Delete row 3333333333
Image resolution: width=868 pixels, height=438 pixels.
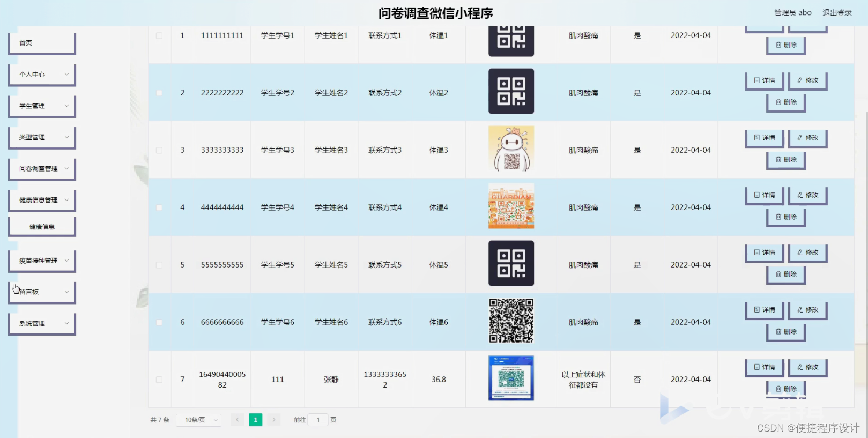click(x=786, y=159)
